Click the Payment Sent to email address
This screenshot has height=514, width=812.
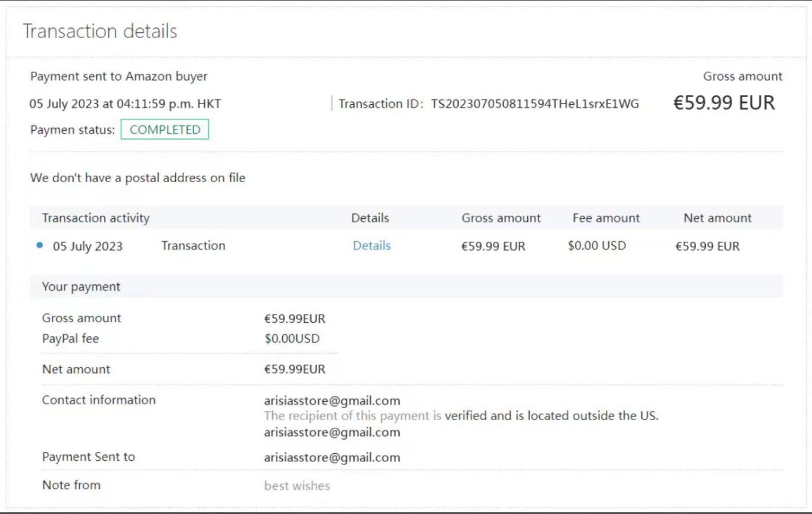pos(332,457)
